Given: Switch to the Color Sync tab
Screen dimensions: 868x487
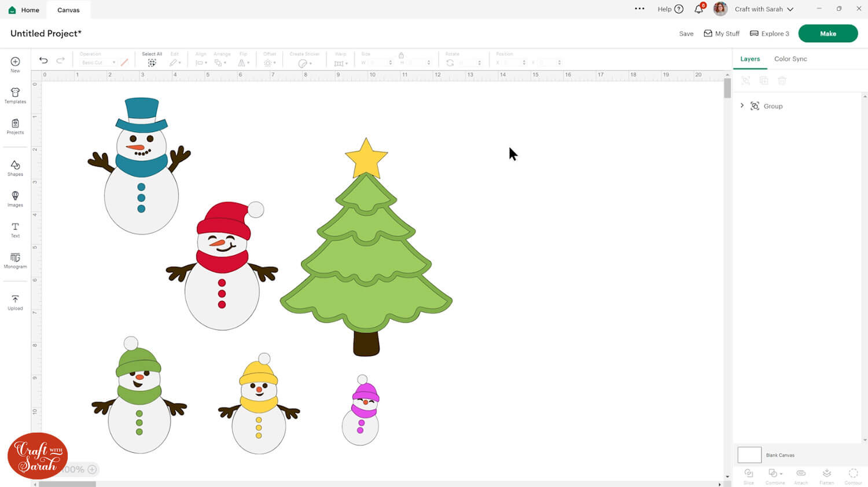Looking at the screenshot, I should point(790,59).
